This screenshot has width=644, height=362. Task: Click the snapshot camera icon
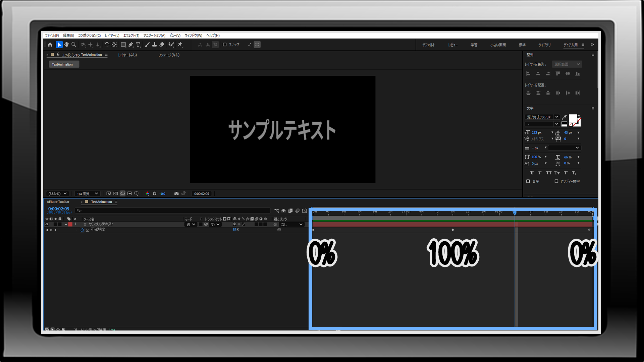click(x=176, y=194)
